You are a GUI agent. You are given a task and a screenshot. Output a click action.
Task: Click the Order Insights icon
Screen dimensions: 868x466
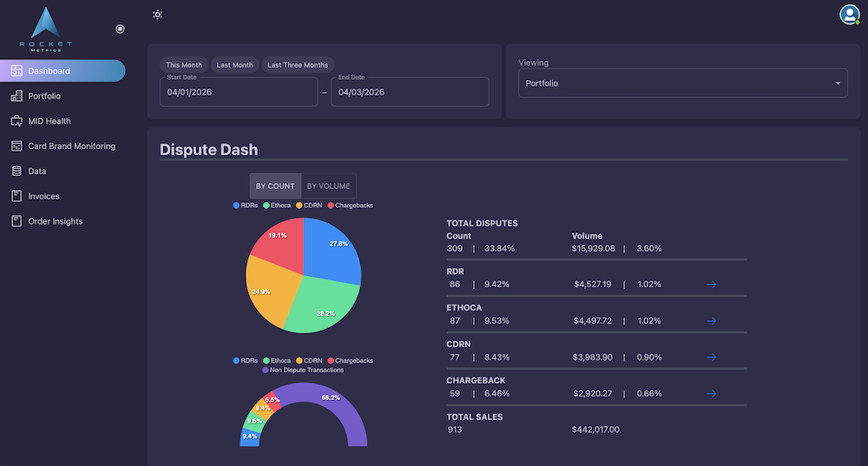(16, 222)
